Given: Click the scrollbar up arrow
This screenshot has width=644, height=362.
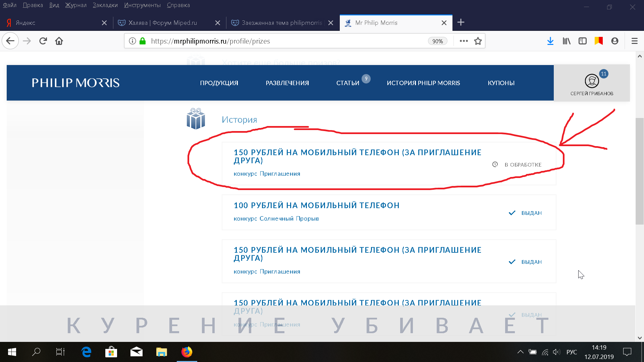Looking at the screenshot, I should [640, 56].
